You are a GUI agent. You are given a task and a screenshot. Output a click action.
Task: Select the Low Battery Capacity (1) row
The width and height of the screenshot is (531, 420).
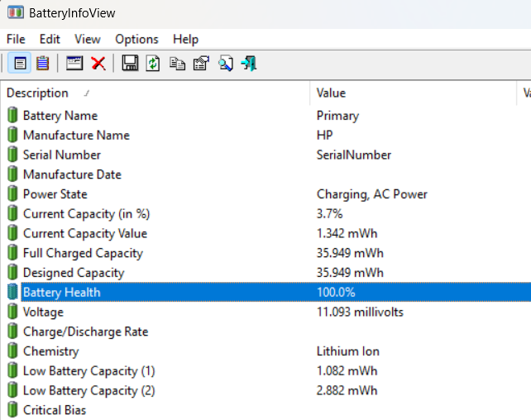[x=89, y=371]
